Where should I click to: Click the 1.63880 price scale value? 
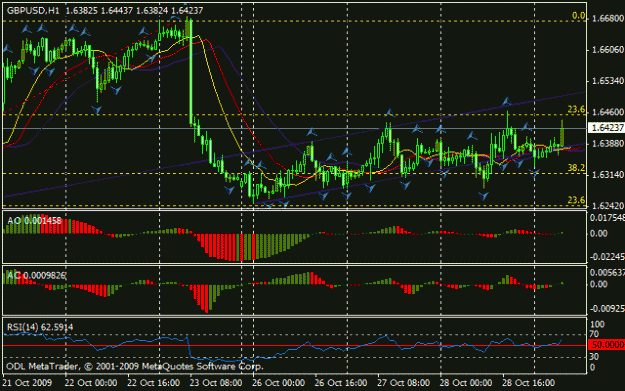(x=607, y=143)
